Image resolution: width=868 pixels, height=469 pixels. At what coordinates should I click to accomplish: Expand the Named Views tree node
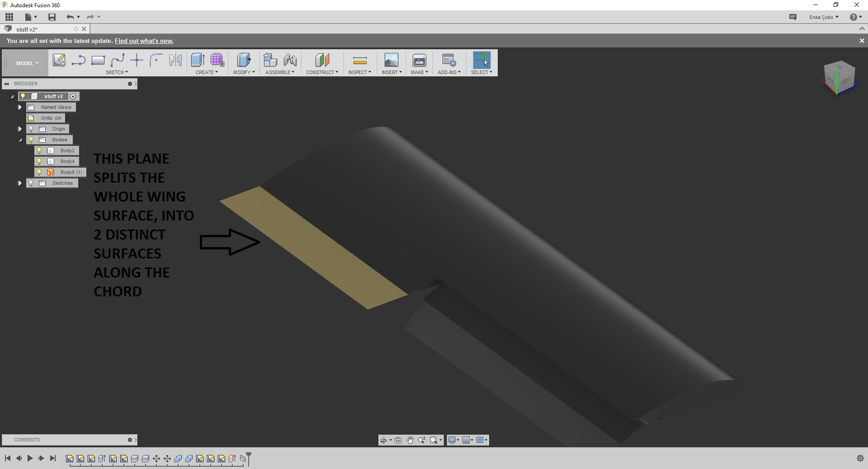coord(19,107)
